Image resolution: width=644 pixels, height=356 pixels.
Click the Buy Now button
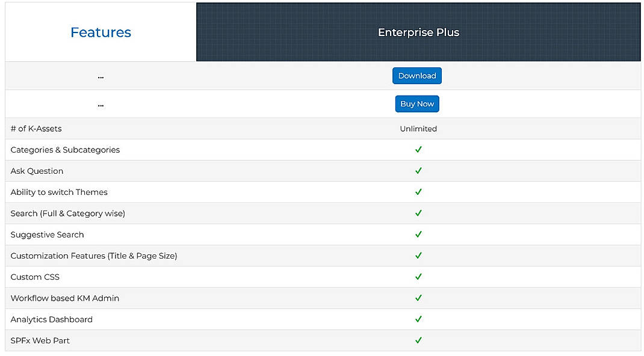(417, 103)
